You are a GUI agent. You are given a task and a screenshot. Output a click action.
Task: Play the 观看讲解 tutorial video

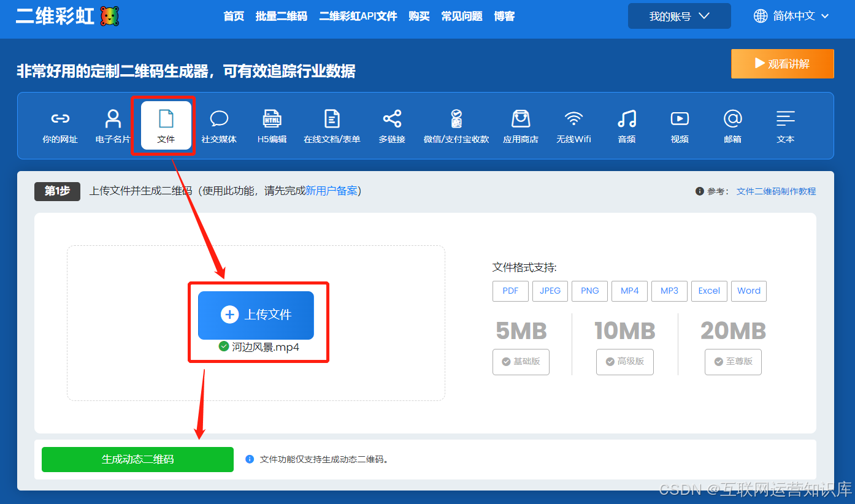(x=783, y=64)
